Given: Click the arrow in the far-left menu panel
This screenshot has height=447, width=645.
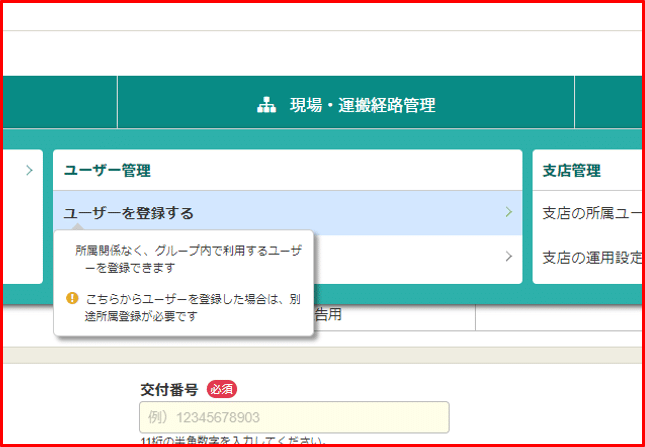Looking at the screenshot, I should [29, 170].
